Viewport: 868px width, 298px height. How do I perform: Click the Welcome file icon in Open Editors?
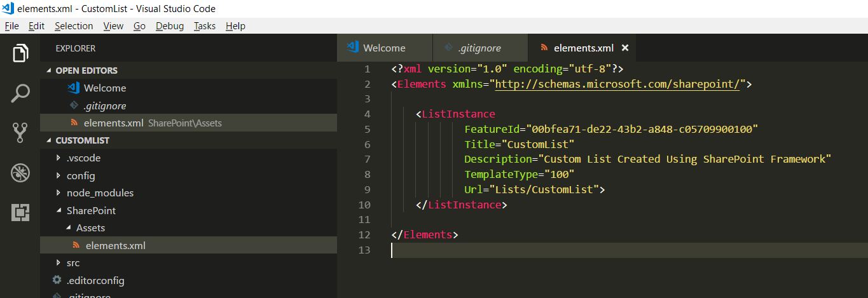click(x=73, y=88)
